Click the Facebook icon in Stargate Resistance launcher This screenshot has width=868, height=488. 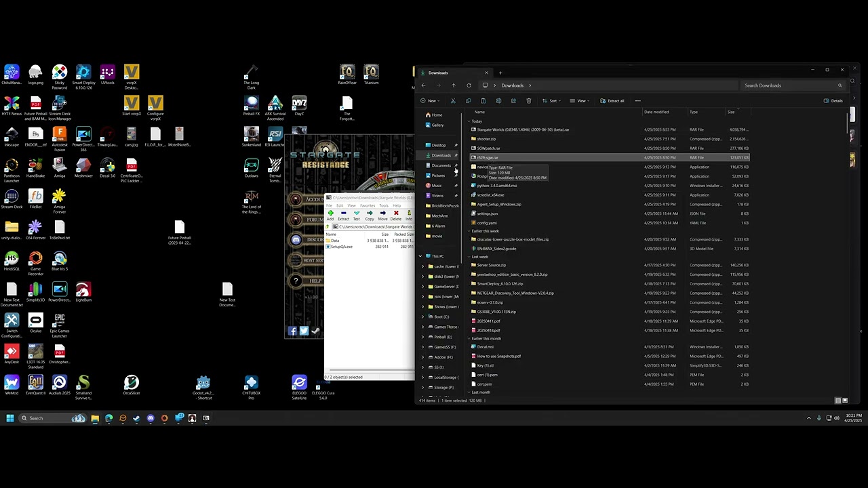[292, 331]
